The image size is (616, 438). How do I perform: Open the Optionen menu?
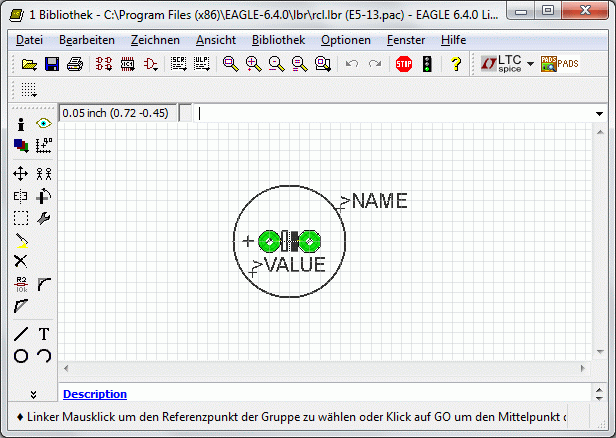pos(346,40)
